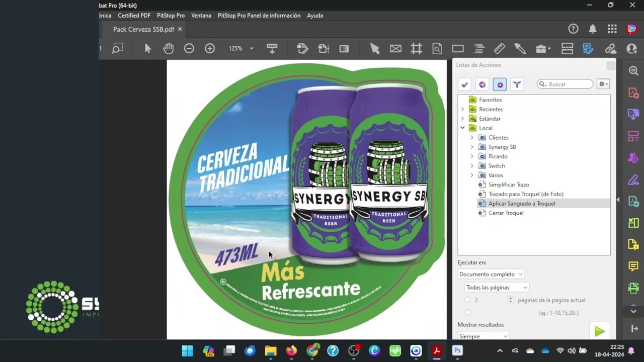The height and width of the screenshot is (362, 644).
Task: Expand the Synergy SB subfolder
Action: 472,147
